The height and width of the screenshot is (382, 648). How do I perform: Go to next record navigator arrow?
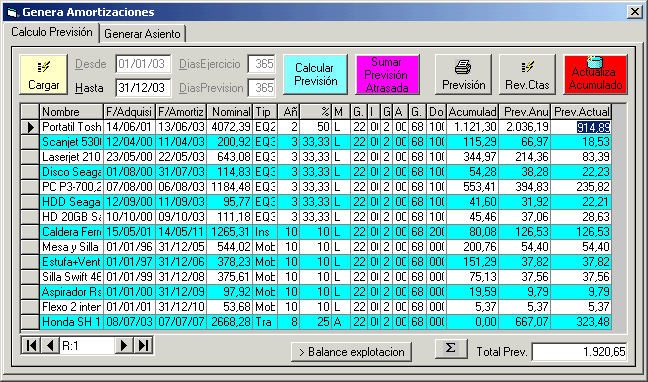click(124, 345)
